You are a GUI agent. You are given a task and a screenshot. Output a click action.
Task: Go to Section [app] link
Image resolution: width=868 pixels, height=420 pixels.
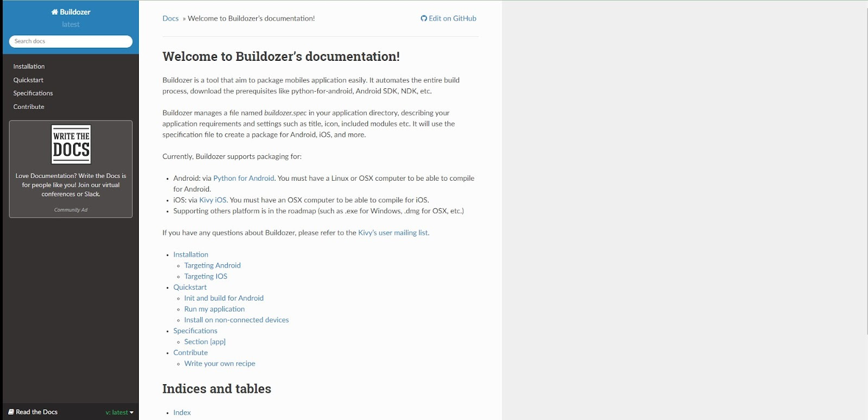205,341
